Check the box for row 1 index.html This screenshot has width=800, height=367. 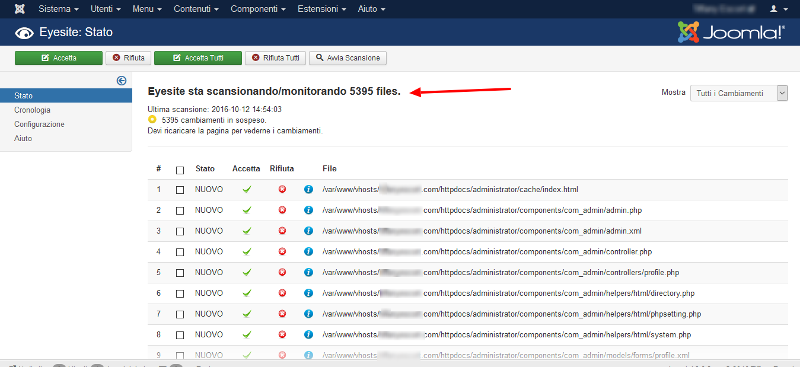point(180,190)
